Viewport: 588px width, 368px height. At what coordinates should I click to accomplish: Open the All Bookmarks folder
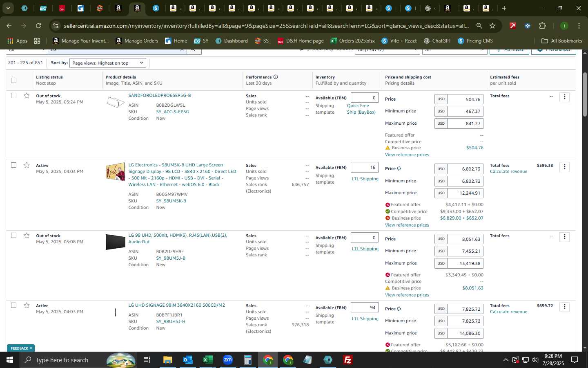[x=561, y=41]
